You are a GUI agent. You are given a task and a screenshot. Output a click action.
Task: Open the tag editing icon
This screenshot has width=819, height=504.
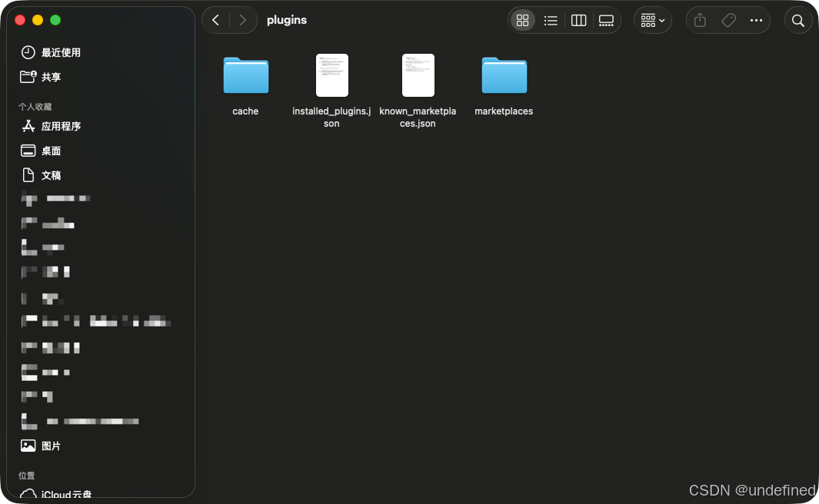pos(728,20)
